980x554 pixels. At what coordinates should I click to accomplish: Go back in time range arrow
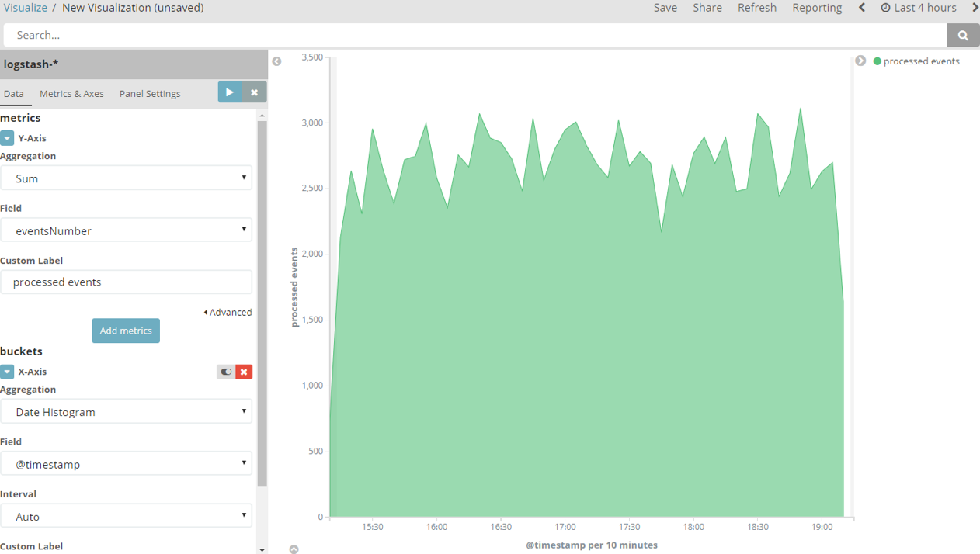tap(862, 8)
